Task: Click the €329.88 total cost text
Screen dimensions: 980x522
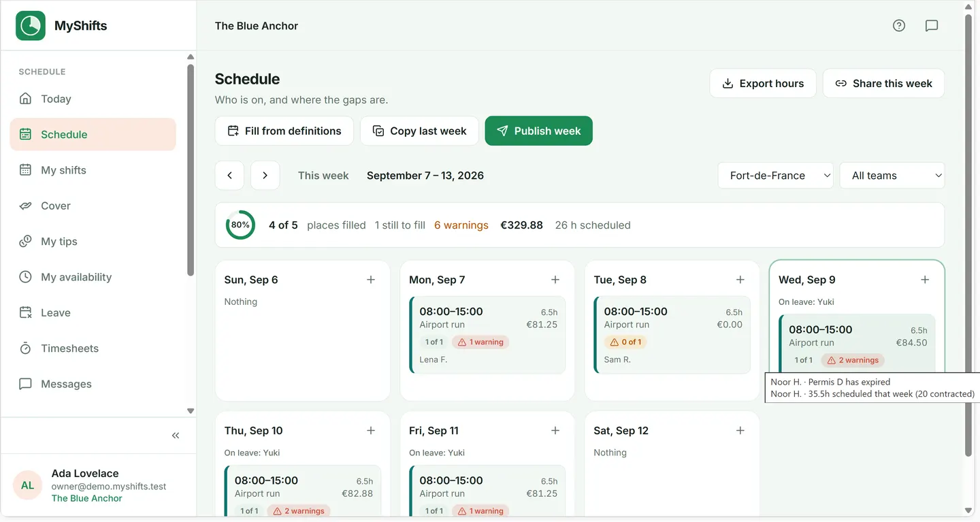Action: 522,225
